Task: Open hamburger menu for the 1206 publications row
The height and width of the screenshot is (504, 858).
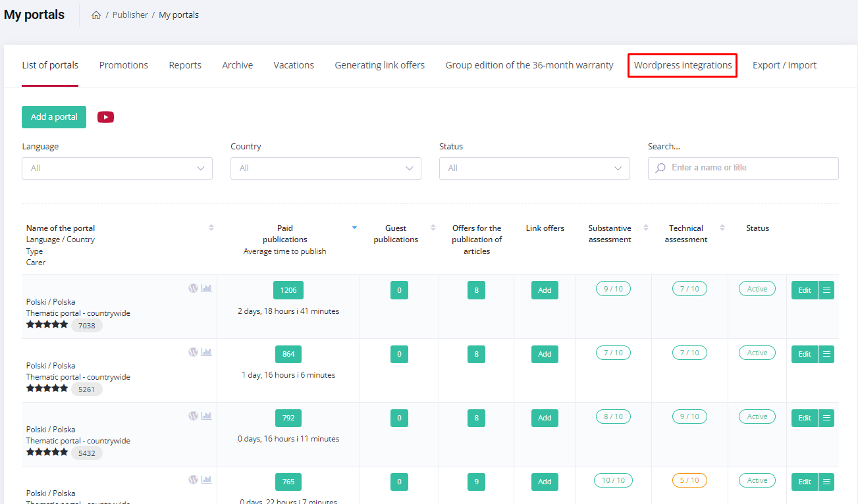Action: (x=826, y=290)
